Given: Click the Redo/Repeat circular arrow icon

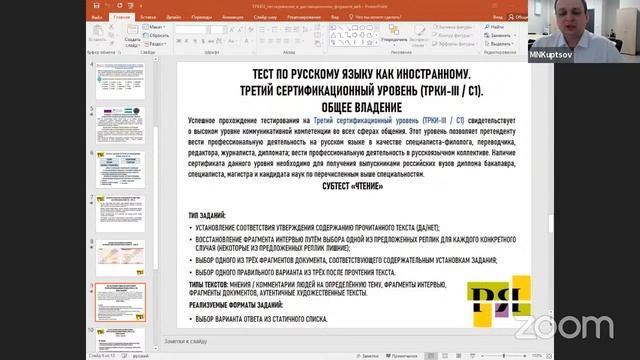Looking at the screenshot, I should click(x=120, y=6).
